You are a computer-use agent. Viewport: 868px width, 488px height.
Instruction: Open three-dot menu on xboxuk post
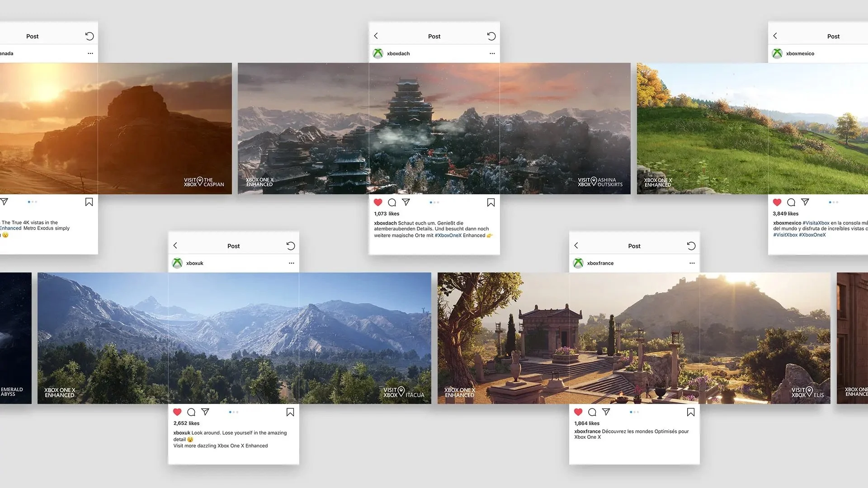coord(292,263)
